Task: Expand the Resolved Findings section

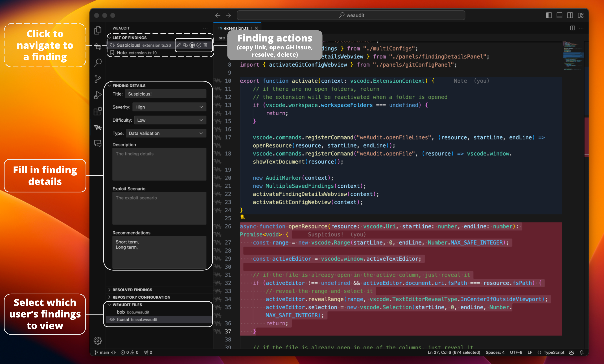Action: click(x=132, y=290)
